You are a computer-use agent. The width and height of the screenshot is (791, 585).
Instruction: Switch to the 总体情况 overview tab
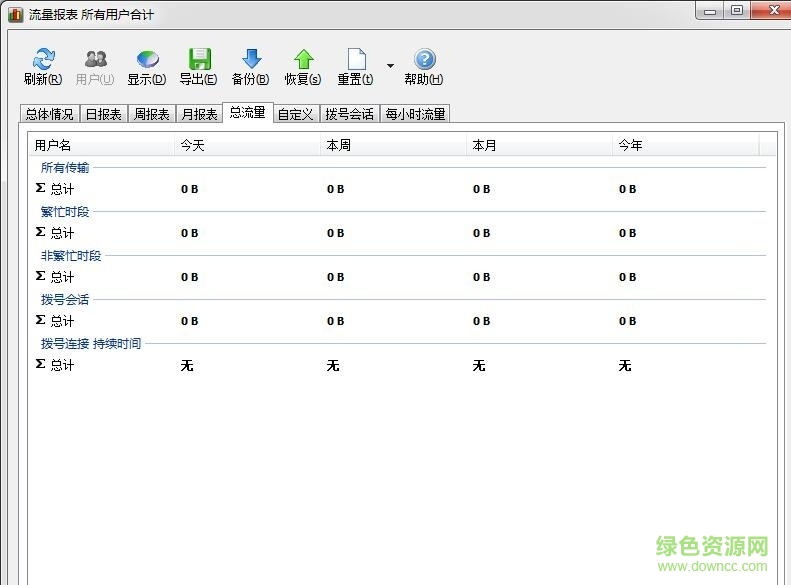point(49,114)
